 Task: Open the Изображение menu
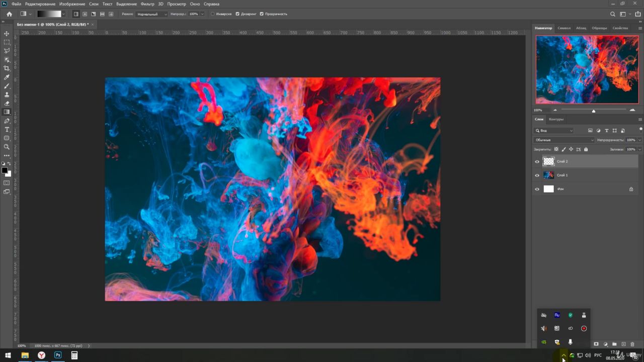click(72, 4)
